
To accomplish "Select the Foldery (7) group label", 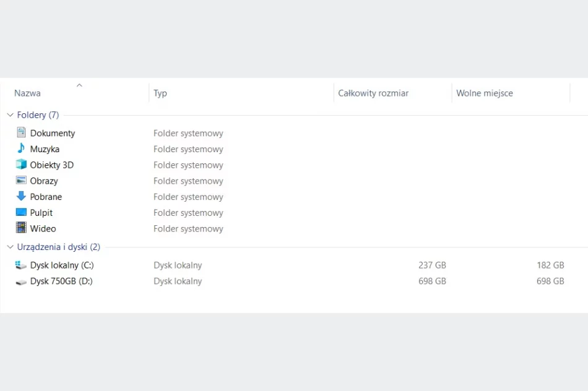I will point(38,115).
